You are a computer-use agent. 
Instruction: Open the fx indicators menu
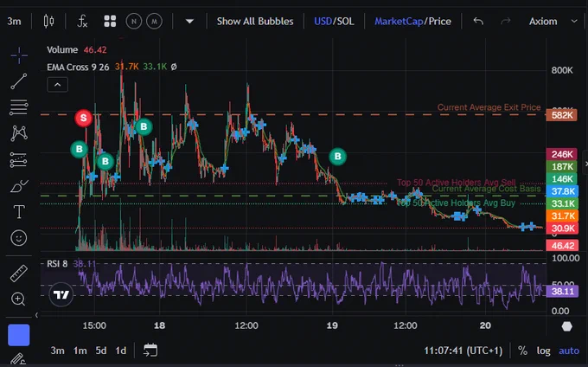click(82, 22)
